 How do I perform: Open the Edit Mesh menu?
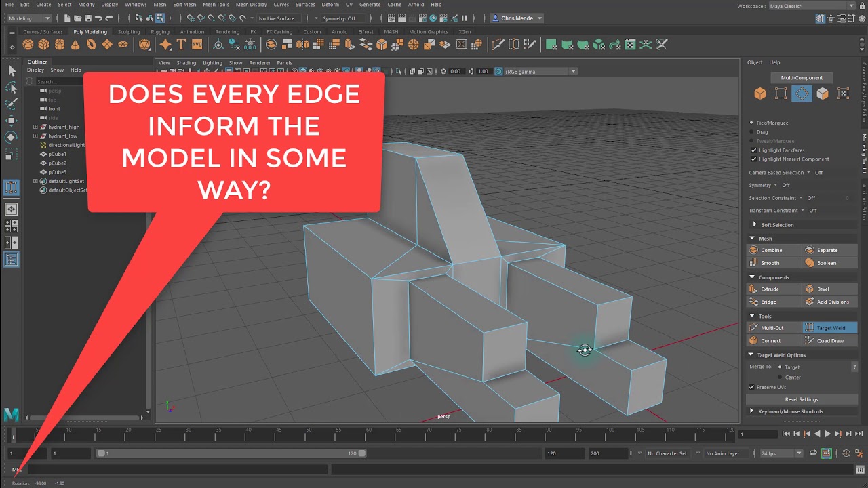(184, 5)
